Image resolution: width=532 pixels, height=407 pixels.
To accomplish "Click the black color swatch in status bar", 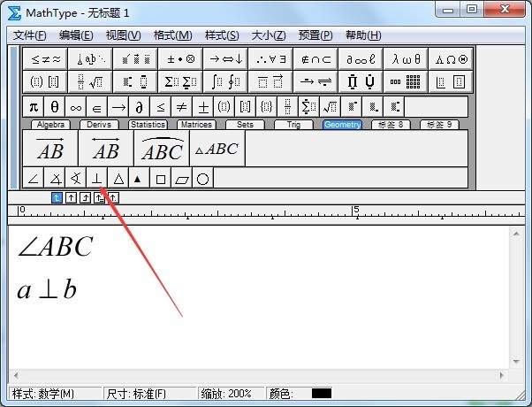I will click(322, 394).
